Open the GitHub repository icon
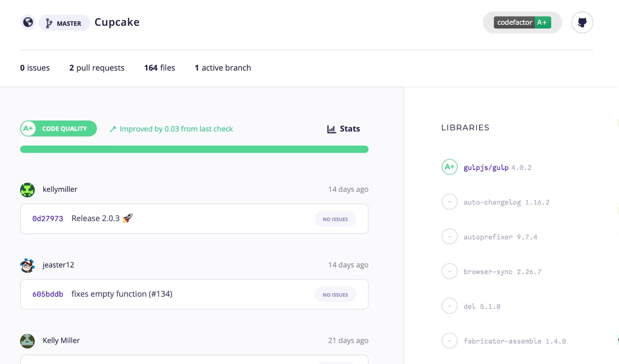This screenshot has width=619, height=364. [x=582, y=23]
